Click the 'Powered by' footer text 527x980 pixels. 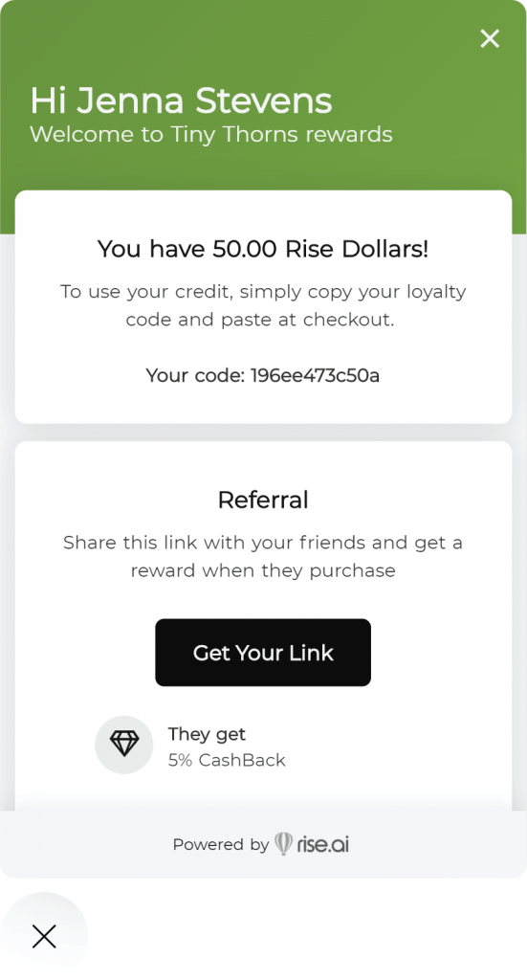[x=220, y=845]
